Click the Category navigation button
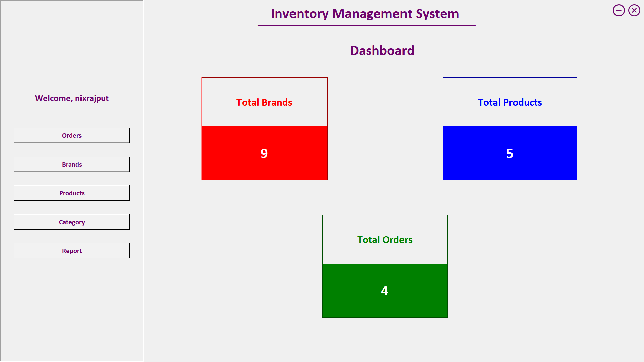Image resolution: width=644 pixels, height=362 pixels. point(72,222)
